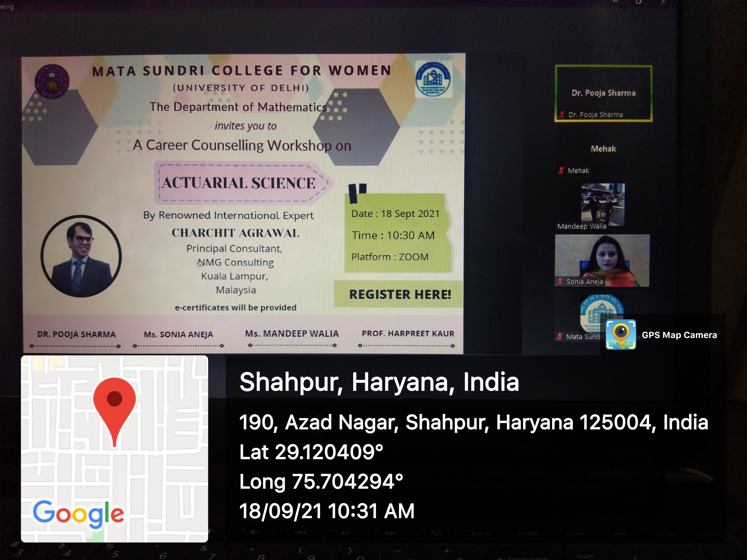Click the 'Lat 29.120409°' value
The width and height of the screenshot is (747, 560).
coord(311,452)
